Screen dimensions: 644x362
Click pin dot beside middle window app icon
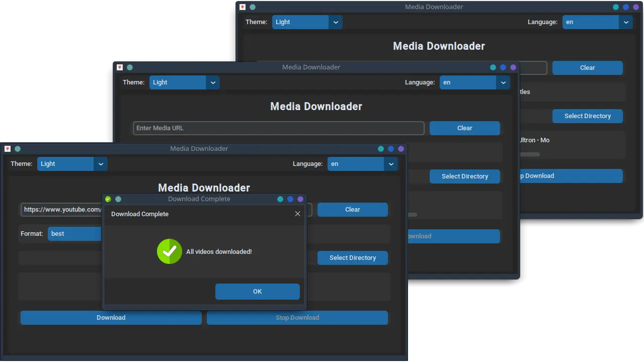tap(130, 67)
